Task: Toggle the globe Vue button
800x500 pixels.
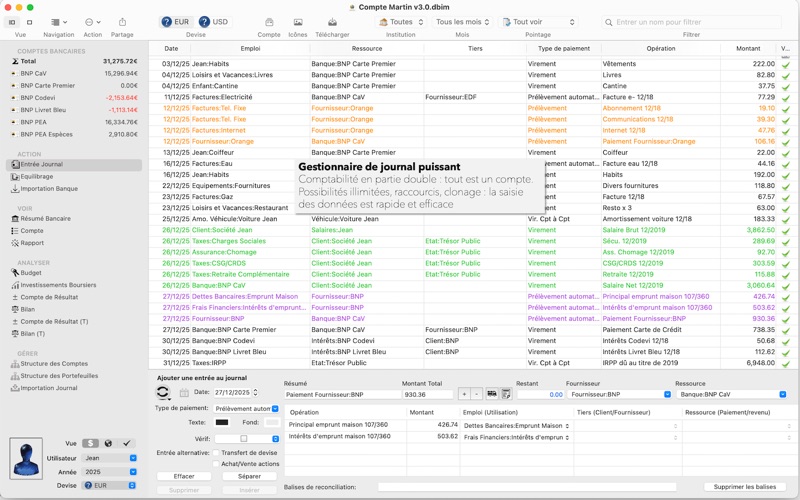Action: 108,443
